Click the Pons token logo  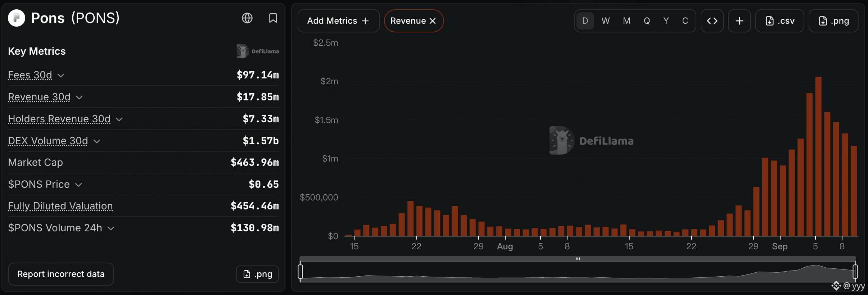(17, 18)
